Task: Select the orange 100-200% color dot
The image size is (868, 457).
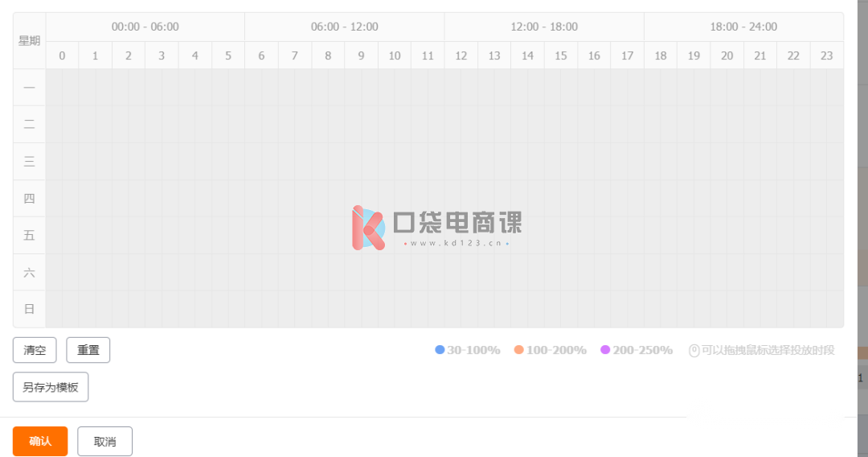Action: pos(518,349)
